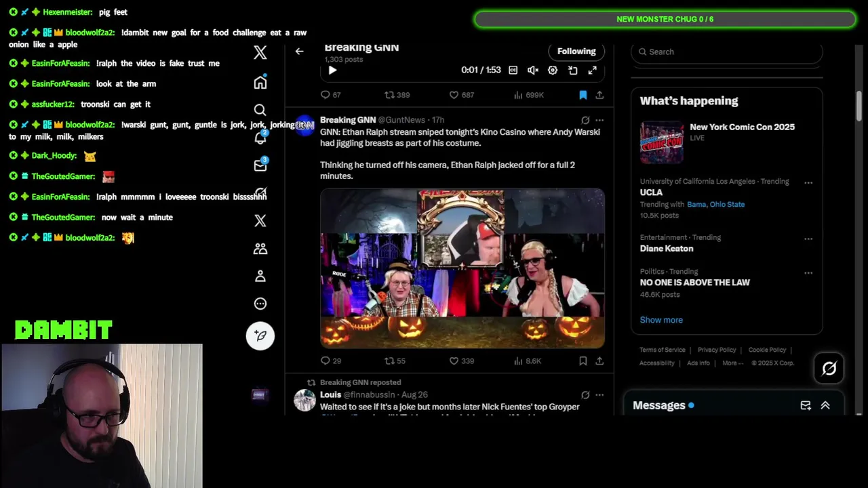The height and width of the screenshot is (488, 868).
Task: Open video settings gear icon
Action: click(x=553, y=70)
